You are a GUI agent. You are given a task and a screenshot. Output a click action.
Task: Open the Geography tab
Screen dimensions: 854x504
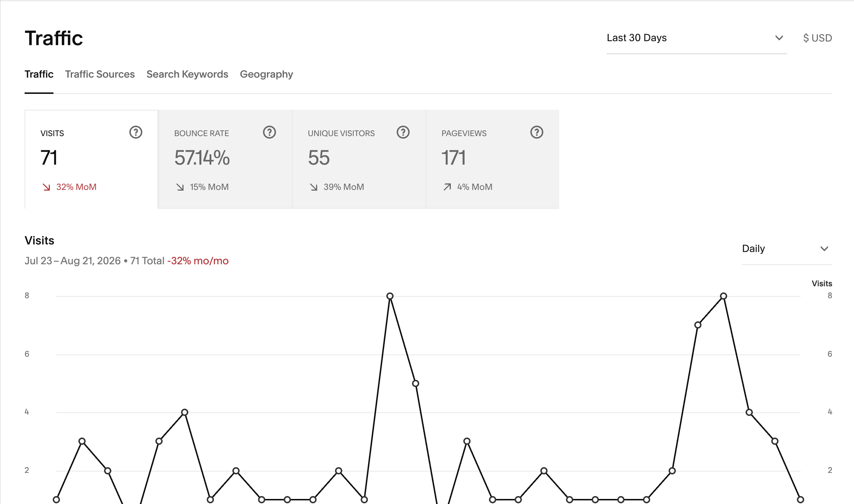[x=267, y=74]
